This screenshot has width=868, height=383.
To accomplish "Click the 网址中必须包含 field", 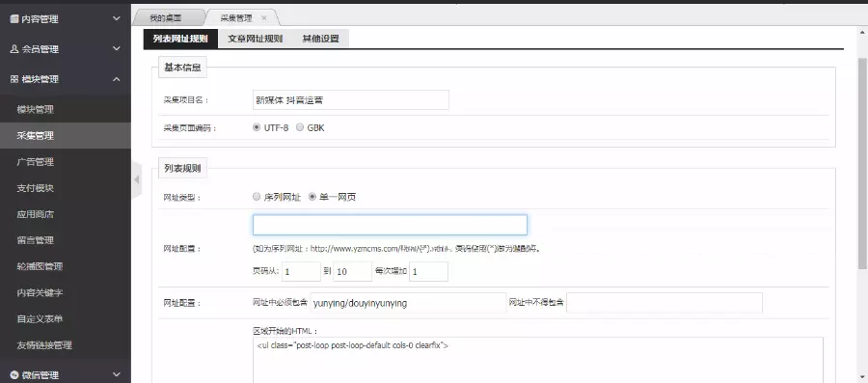I will [408, 303].
